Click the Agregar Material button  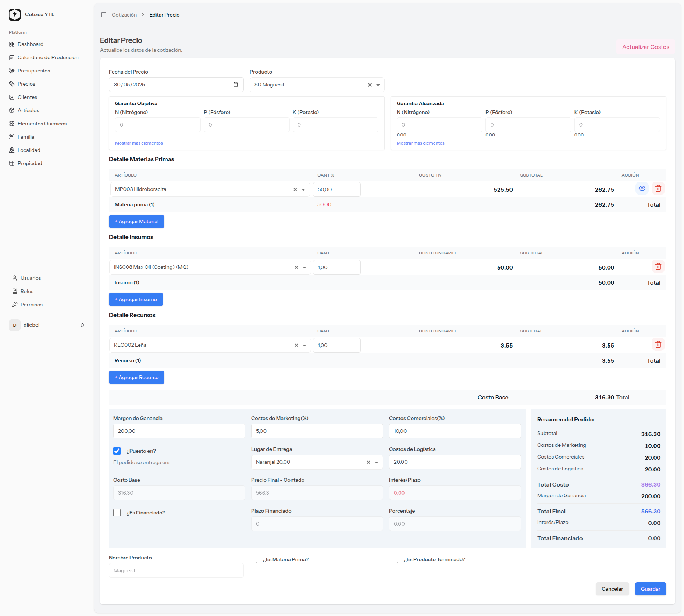(136, 221)
